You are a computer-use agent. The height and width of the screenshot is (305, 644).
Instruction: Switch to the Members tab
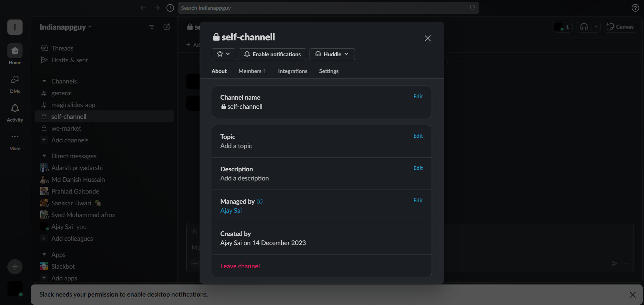(252, 71)
